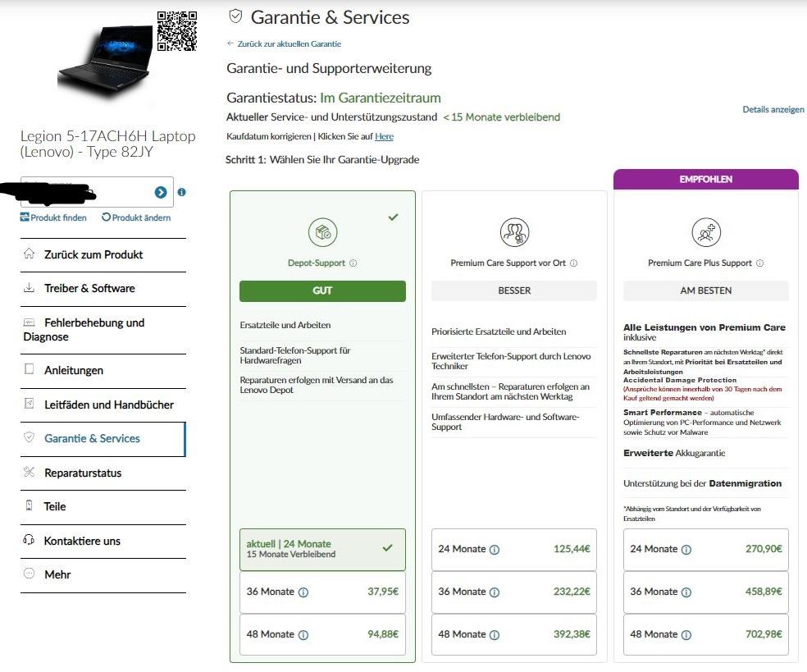Select Premium Care Plus 36 Monate for 458,89€
Viewport: 807px width, 672px height.
click(706, 592)
